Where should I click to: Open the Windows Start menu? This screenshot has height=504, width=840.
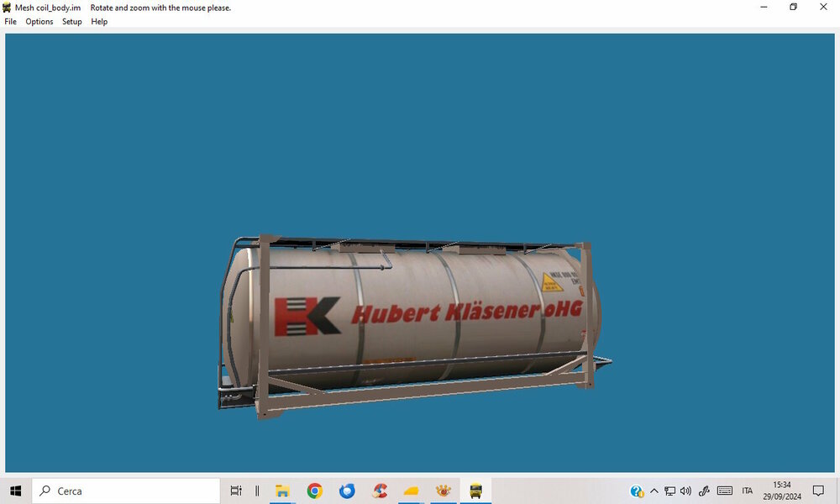15,491
